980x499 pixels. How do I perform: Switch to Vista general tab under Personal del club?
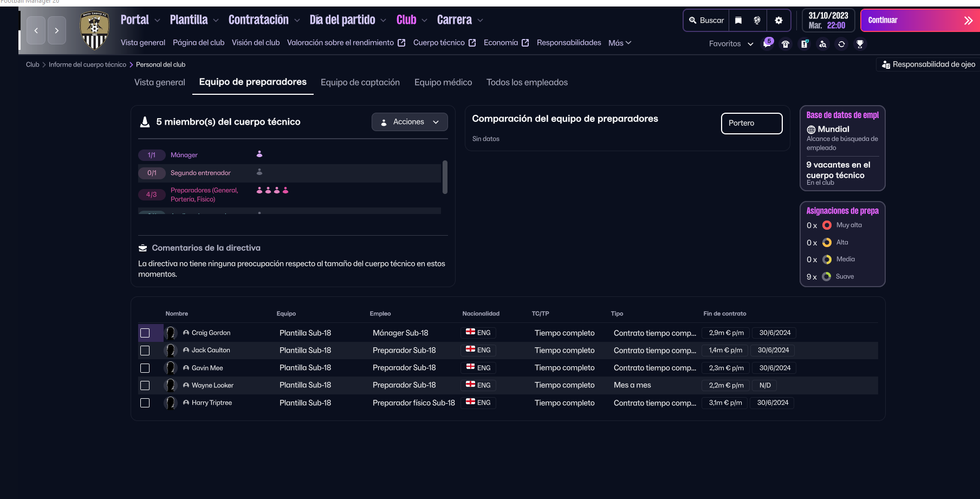[160, 82]
